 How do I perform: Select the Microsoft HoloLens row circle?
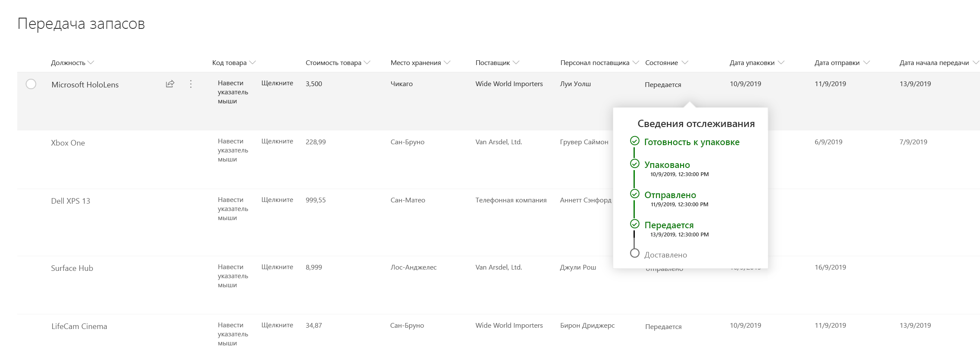click(31, 84)
